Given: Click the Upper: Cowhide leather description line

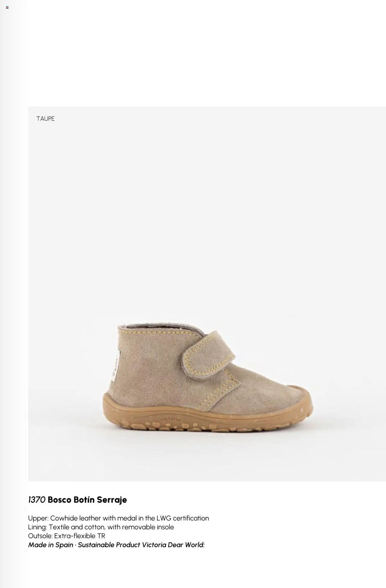Looking at the screenshot, I should (119, 518).
